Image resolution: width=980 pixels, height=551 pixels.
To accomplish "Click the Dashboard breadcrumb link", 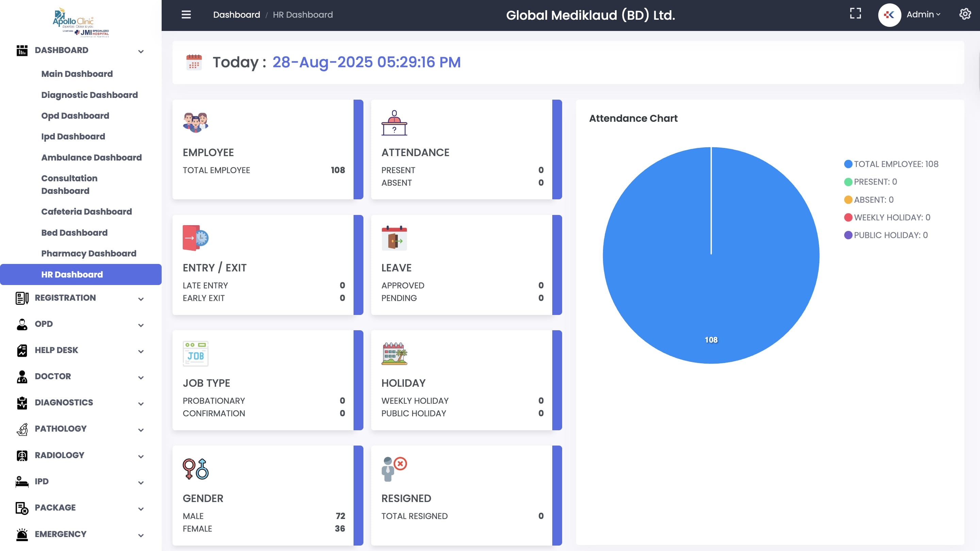I will click(x=236, y=14).
